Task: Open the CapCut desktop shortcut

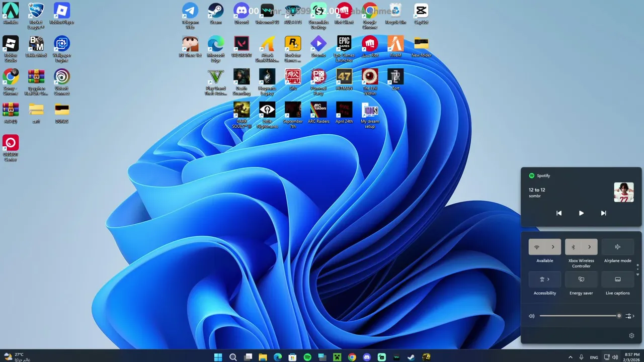Action: [x=421, y=14]
